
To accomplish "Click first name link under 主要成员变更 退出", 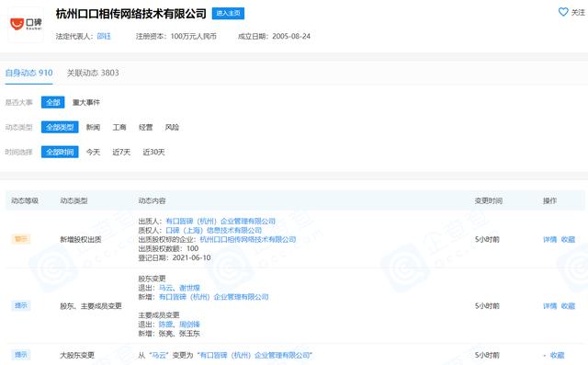I will pos(165,325).
